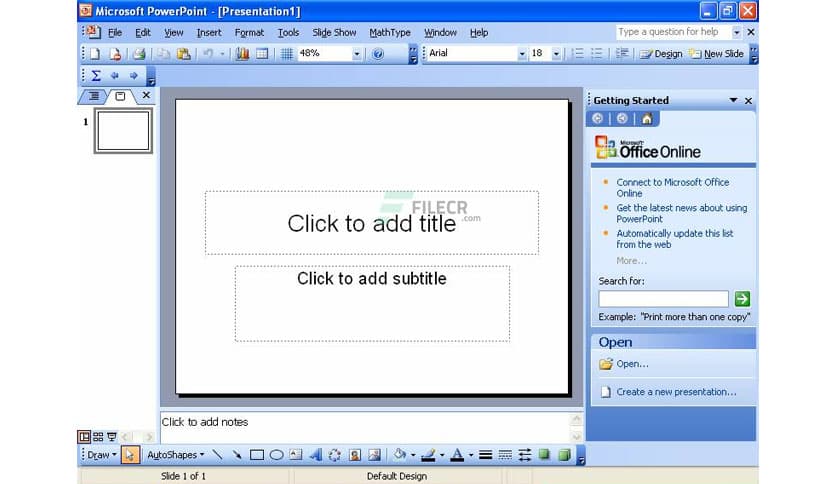The height and width of the screenshot is (484, 836).
Task: Click the Fill Color paint bucket
Action: (x=400, y=455)
